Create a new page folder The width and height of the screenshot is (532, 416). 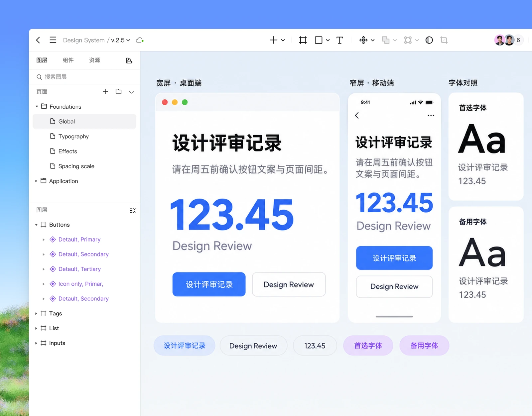tap(118, 91)
